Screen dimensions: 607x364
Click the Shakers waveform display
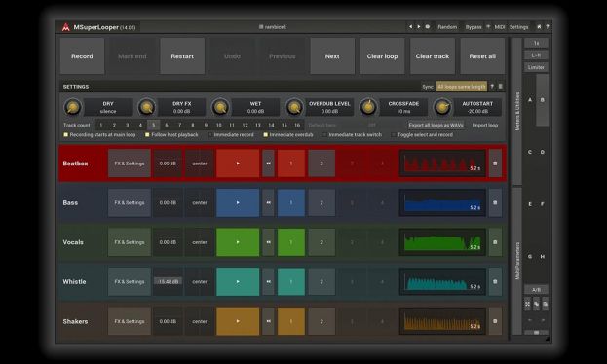(x=442, y=321)
